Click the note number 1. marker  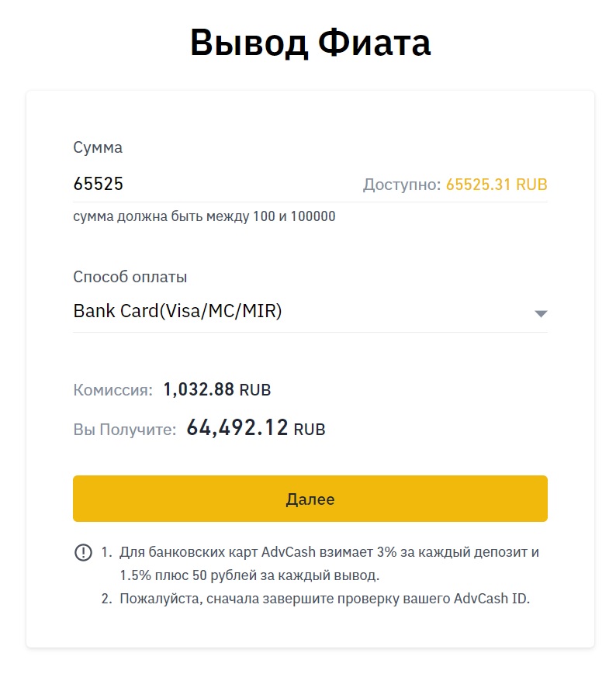pyautogui.click(x=107, y=552)
